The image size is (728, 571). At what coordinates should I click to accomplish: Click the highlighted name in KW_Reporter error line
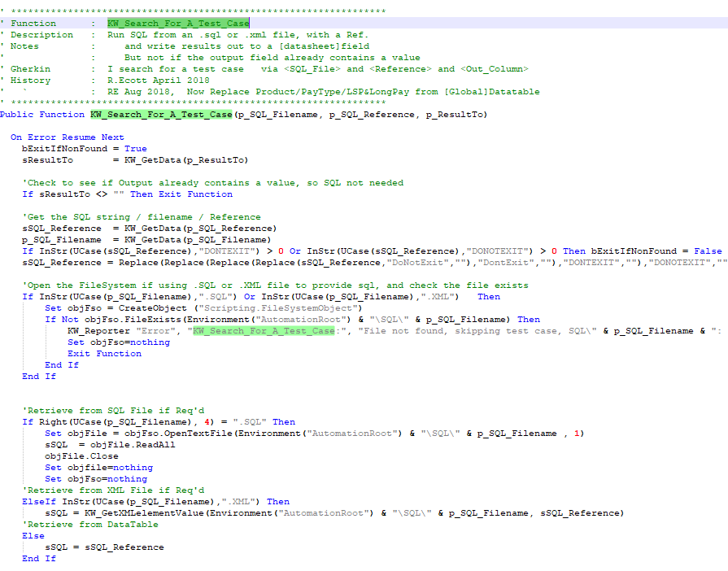tap(264, 331)
